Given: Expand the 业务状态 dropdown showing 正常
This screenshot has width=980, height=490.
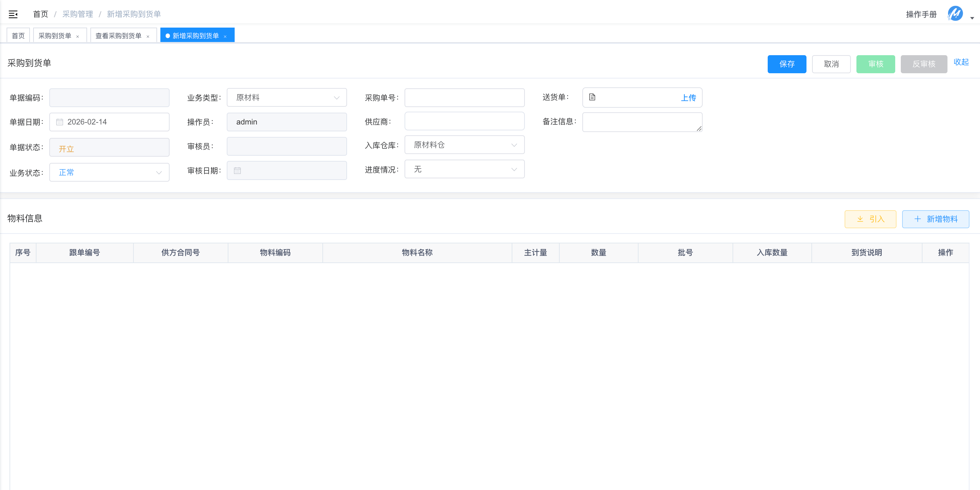Looking at the screenshot, I should tap(109, 172).
